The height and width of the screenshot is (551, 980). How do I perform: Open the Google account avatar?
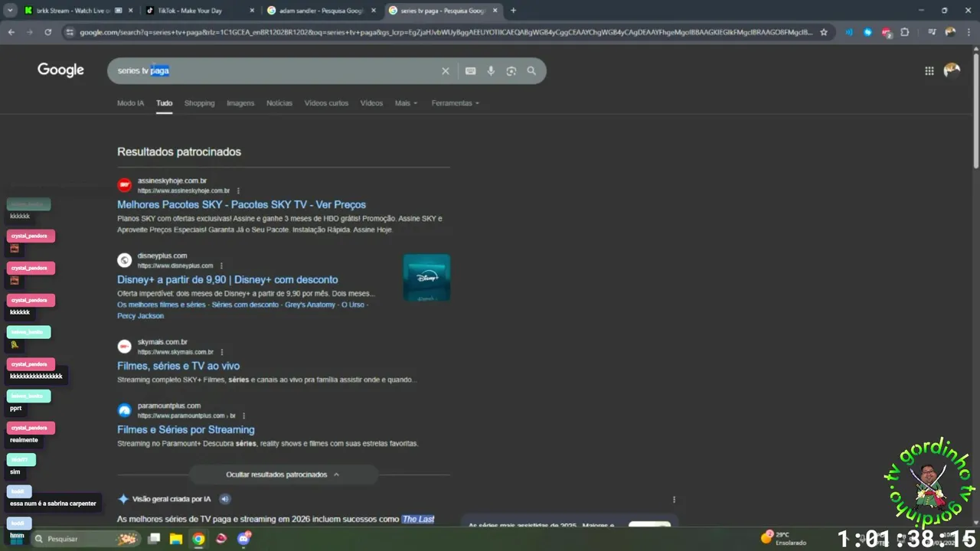coord(952,70)
